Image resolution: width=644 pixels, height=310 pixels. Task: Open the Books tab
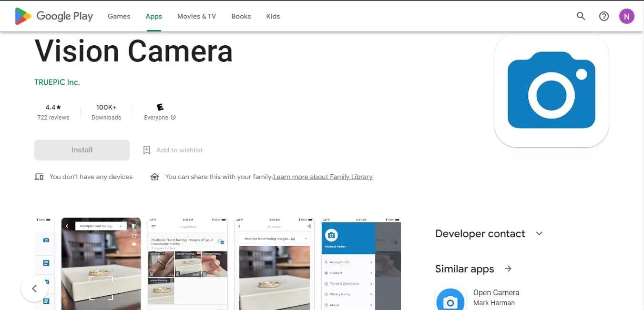click(241, 16)
